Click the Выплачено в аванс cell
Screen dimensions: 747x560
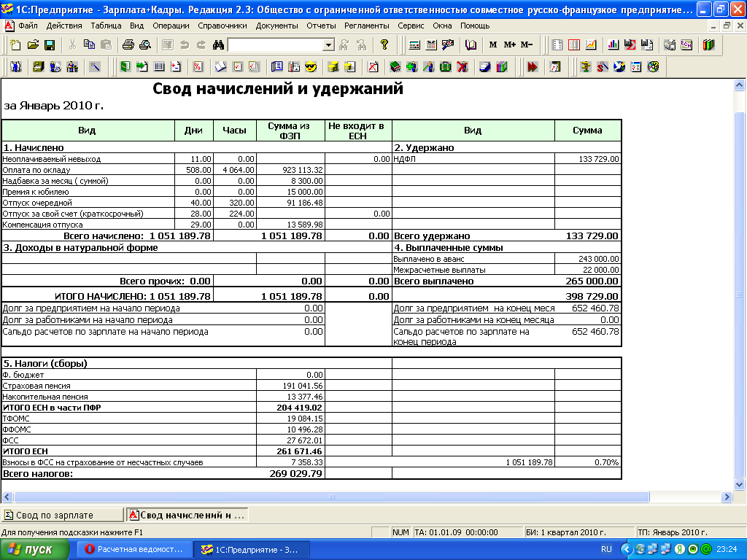(x=473, y=259)
